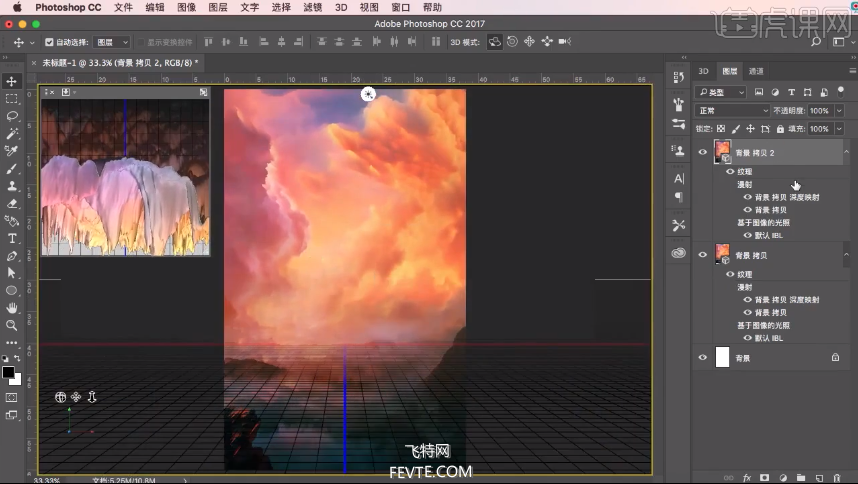
Task: Open the Move tool preset picker arrow
Action: (32, 42)
